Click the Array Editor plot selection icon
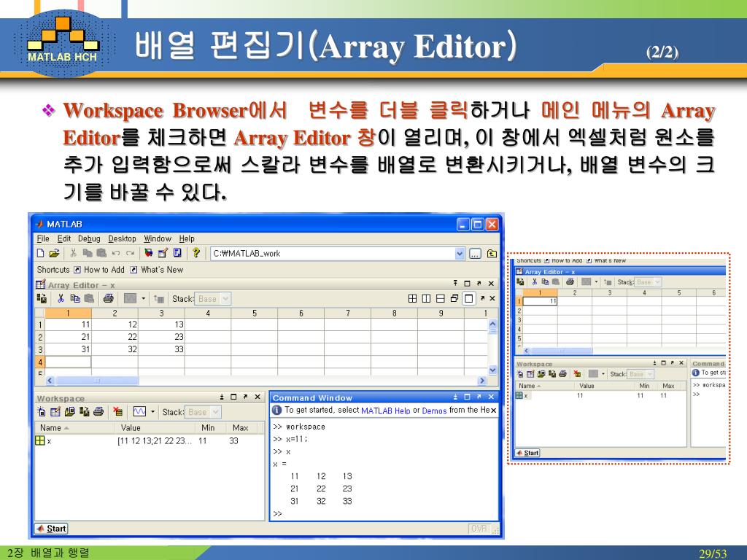 [x=130, y=298]
